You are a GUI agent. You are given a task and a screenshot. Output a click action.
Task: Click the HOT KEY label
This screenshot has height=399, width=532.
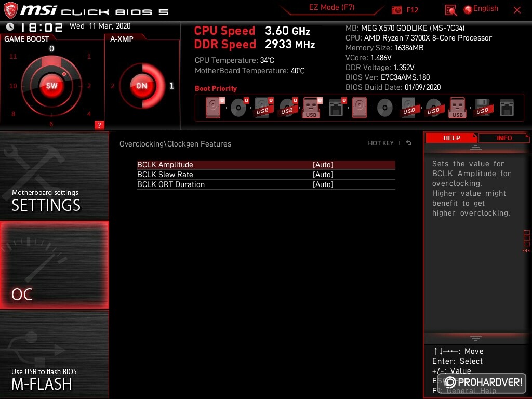pos(381,143)
